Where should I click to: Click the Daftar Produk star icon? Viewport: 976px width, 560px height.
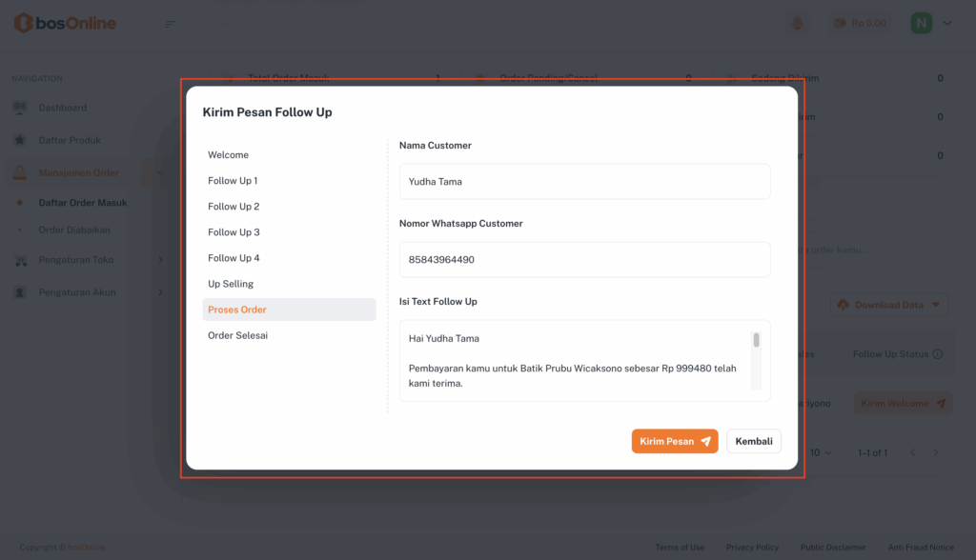coord(20,140)
